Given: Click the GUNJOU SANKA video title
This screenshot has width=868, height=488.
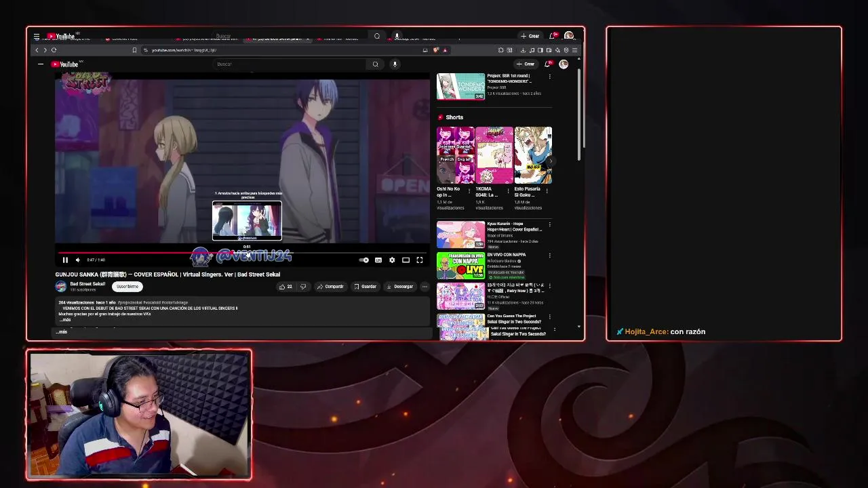Looking at the screenshot, I should (167, 274).
